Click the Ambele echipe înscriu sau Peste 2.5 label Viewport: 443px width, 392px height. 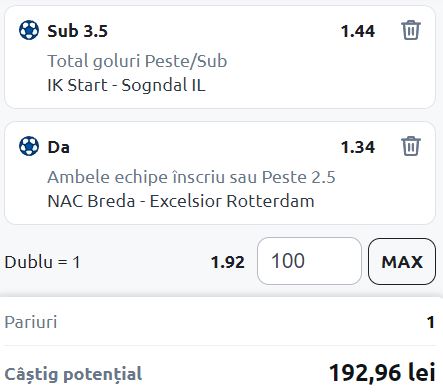pyautogui.click(x=191, y=177)
